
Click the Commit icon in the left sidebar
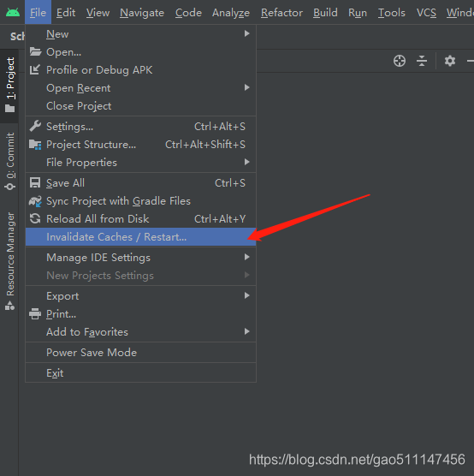[9, 187]
